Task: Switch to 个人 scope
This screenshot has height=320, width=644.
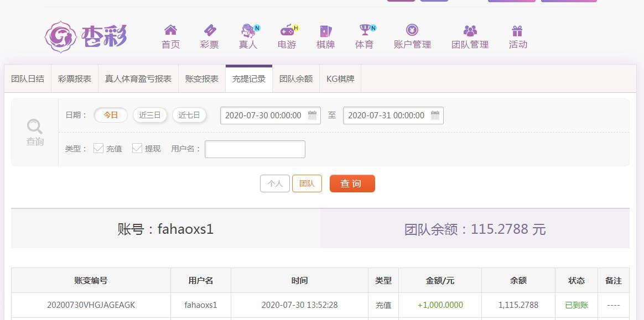Action: [275, 183]
